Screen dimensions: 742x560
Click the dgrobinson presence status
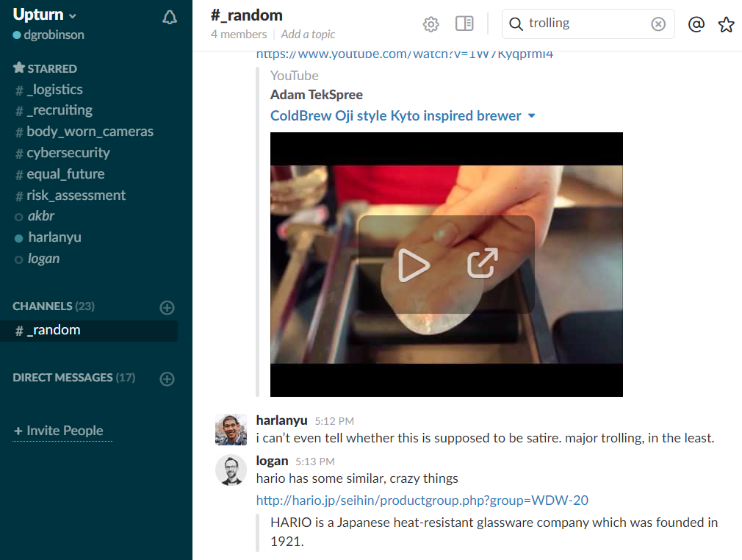[48, 35]
